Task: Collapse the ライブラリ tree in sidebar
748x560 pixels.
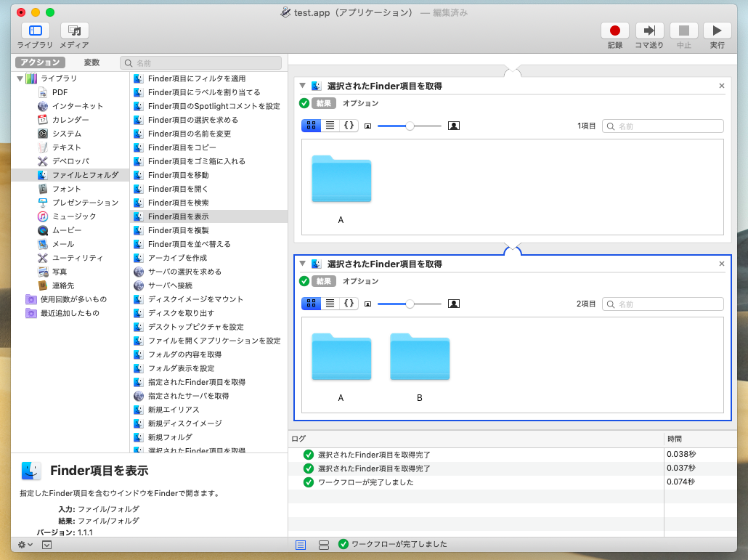Action: (x=20, y=78)
